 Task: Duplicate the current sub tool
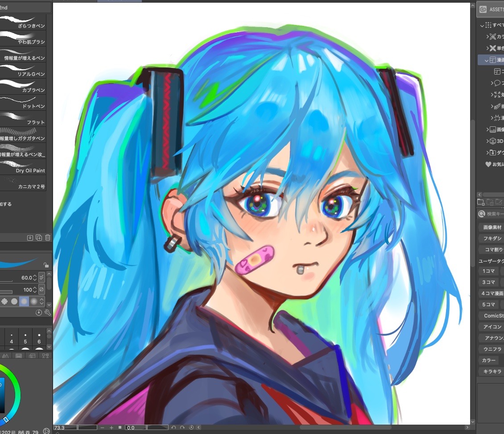(39, 238)
